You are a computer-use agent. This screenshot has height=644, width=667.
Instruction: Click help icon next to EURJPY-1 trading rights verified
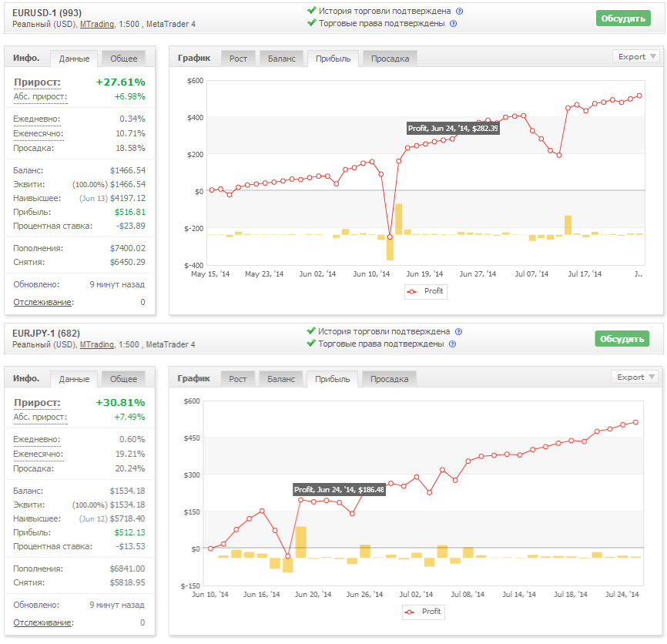click(453, 344)
